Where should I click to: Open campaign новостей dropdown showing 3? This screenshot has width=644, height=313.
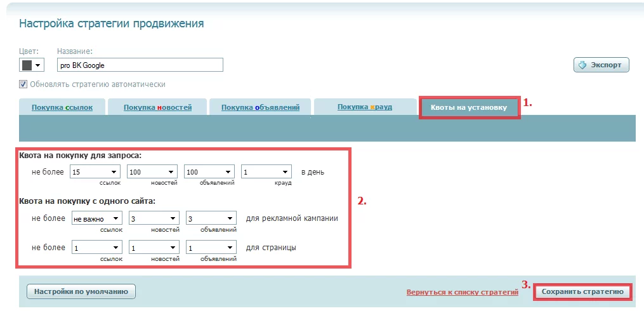(x=154, y=218)
